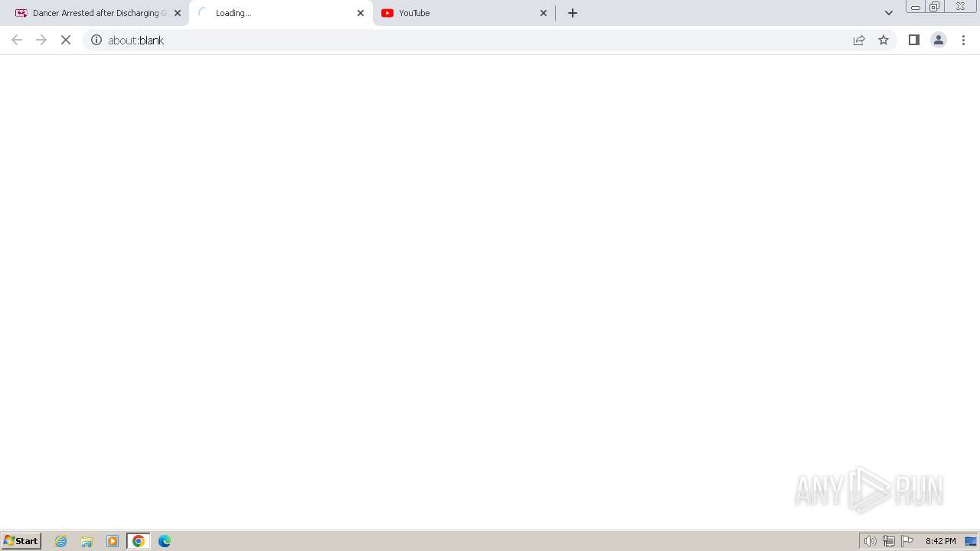Open the network tray icon
Screen dimensions: 980x551
click(x=889, y=541)
